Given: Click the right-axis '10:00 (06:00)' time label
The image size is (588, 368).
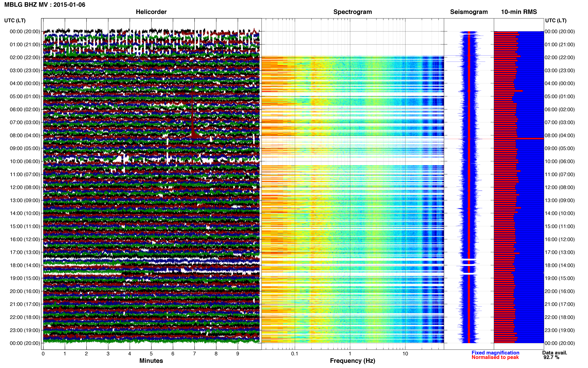Looking at the screenshot, I should (x=560, y=161).
